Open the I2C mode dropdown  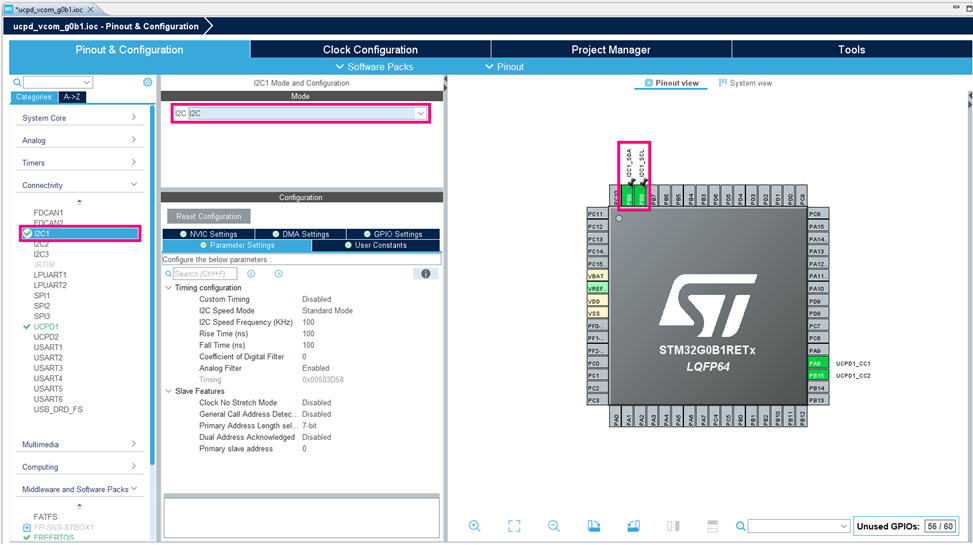click(420, 114)
